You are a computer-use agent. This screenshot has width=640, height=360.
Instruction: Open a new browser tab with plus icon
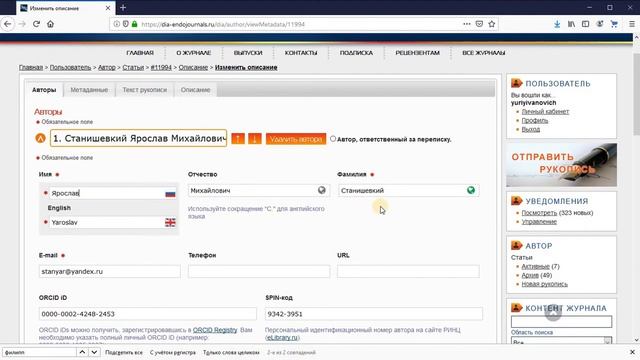click(123, 8)
